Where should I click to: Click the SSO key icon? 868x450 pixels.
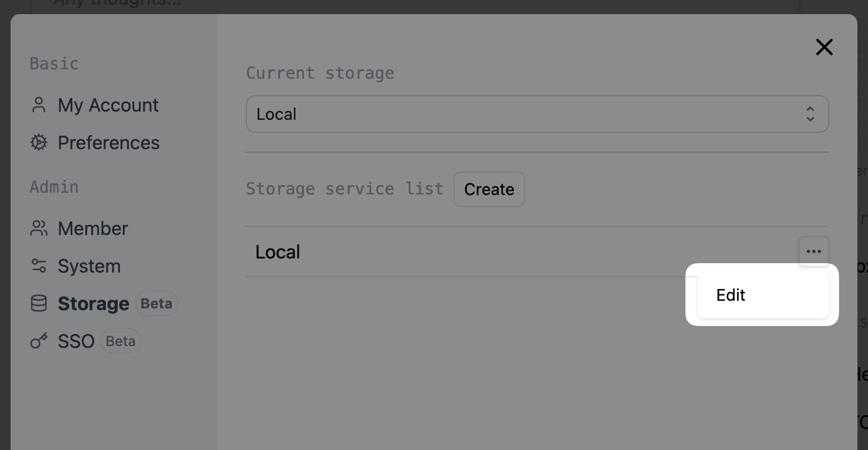point(39,341)
